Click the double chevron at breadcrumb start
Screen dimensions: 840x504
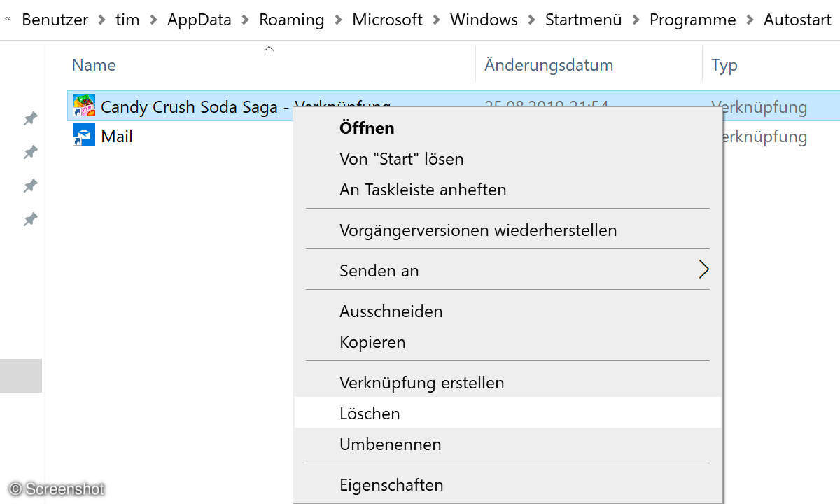8,19
